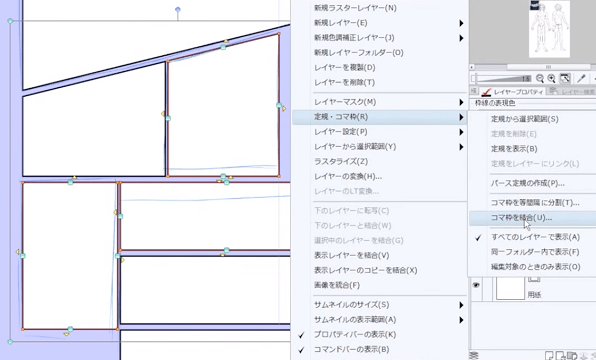The width and height of the screenshot is (596, 360).
Task: Click the zoom out magnifier in Navigator
Action: (540, 79)
